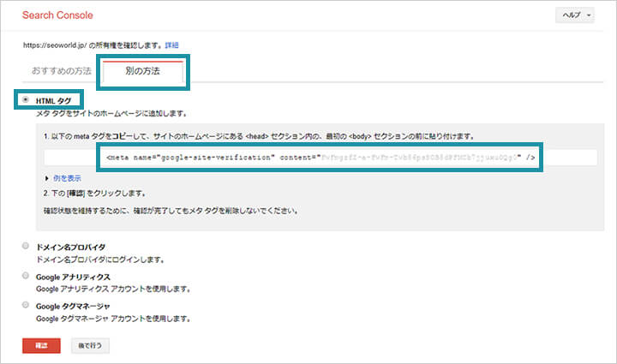Click the ドメイン名プロバイダにログインします description

pyautogui.click(x=100, y=260)
